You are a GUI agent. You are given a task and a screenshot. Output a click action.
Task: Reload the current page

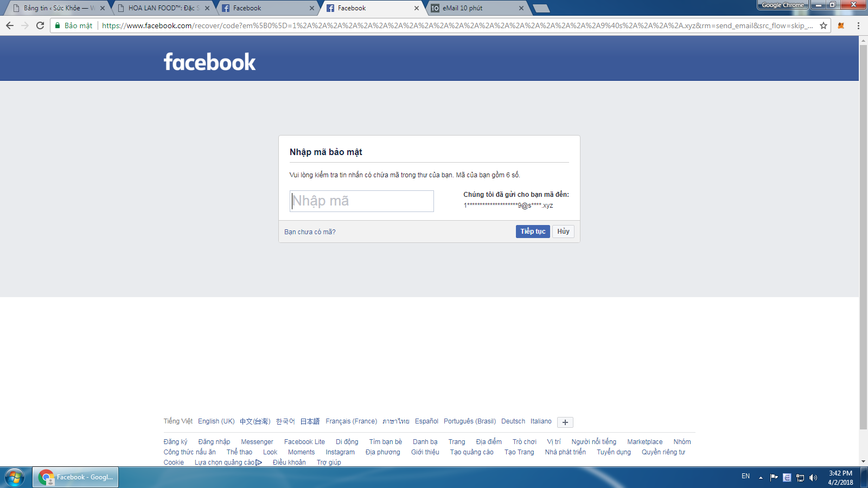tap(40, 25)
